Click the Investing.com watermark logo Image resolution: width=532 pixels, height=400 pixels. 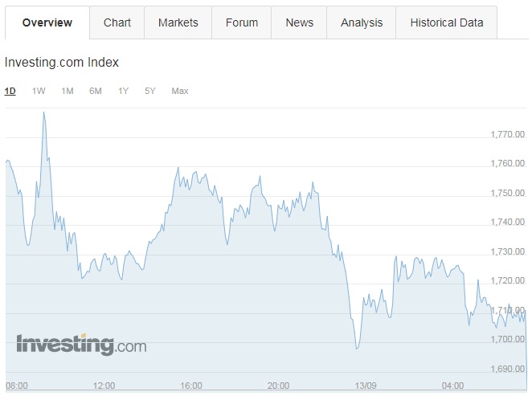click(x=81, y=345)
